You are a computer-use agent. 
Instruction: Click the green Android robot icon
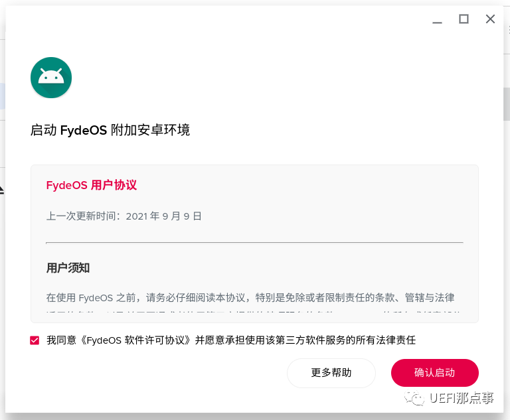[x=51, y=78]
